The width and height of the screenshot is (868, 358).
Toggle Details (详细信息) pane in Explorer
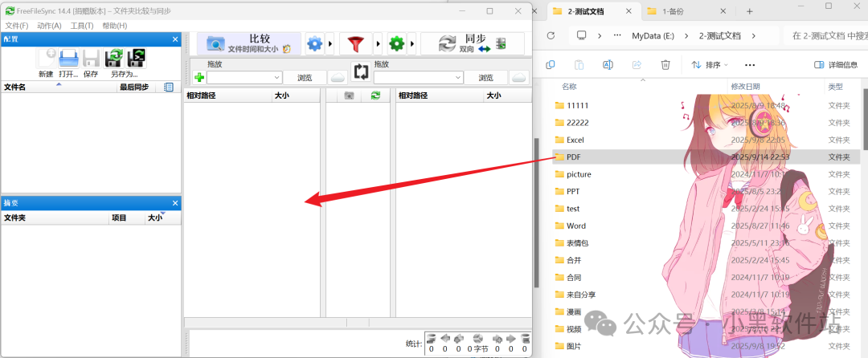pyautogui.click(x=836, y=65)
